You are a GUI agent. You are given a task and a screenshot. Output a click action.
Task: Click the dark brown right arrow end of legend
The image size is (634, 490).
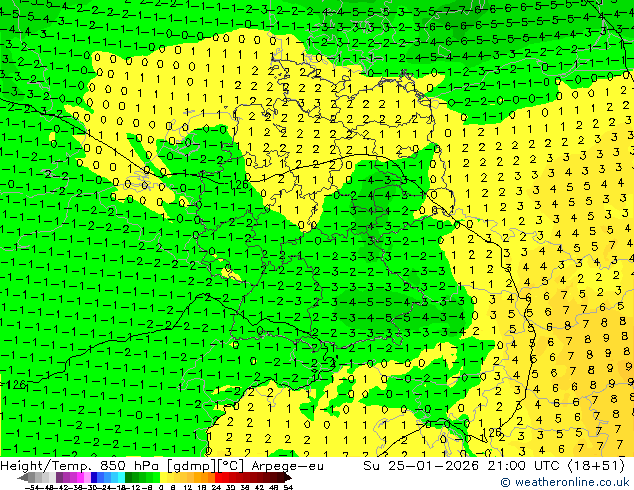click(x=287, y=477)
